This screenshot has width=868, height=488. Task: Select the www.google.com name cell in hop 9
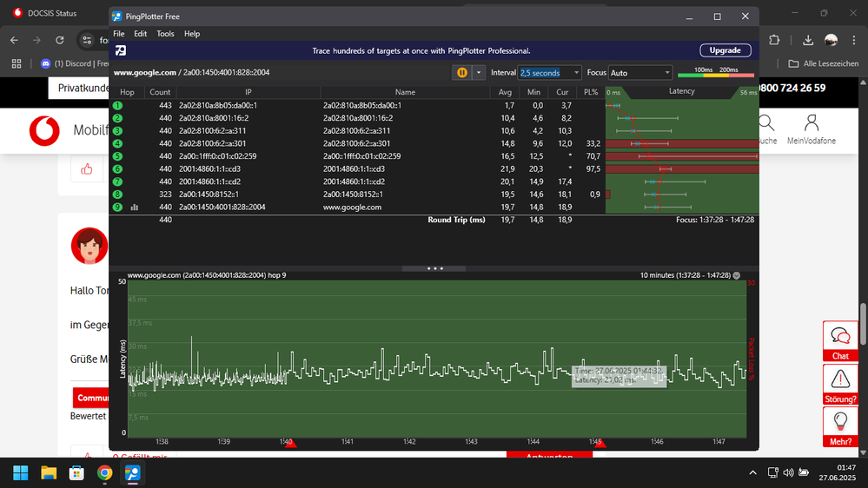point(352,207)
